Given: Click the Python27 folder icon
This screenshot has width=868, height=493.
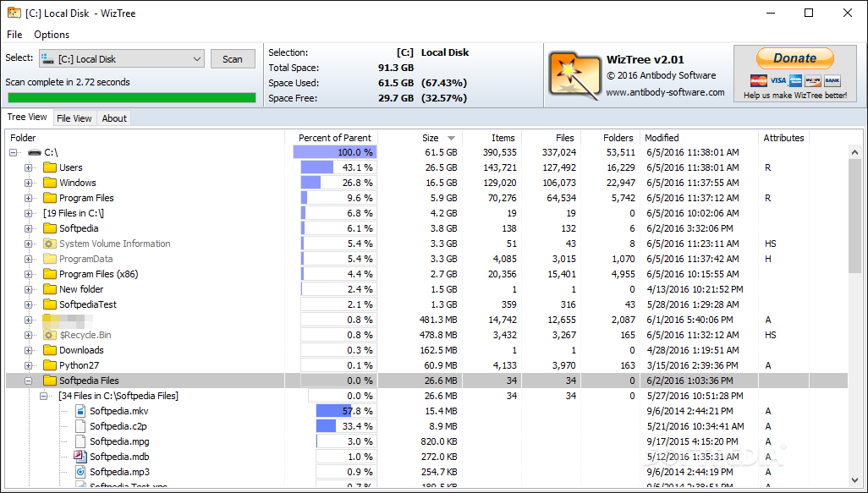Looking at the screenshot, I should (x=50, y=365).
